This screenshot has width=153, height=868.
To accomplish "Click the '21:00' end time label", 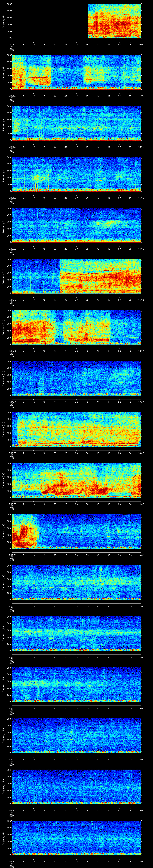I will coord(141,606).
